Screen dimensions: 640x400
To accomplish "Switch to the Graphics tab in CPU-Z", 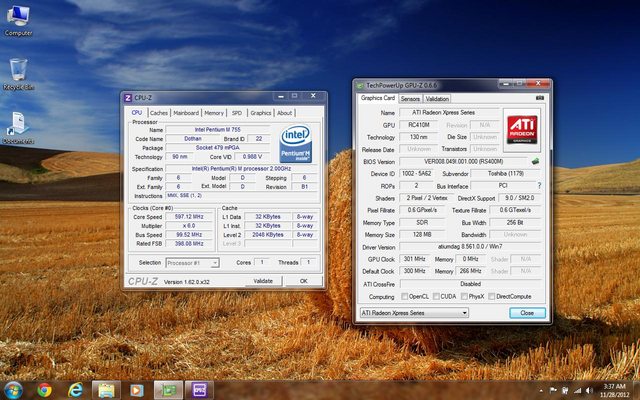I will tap(261, 113).
